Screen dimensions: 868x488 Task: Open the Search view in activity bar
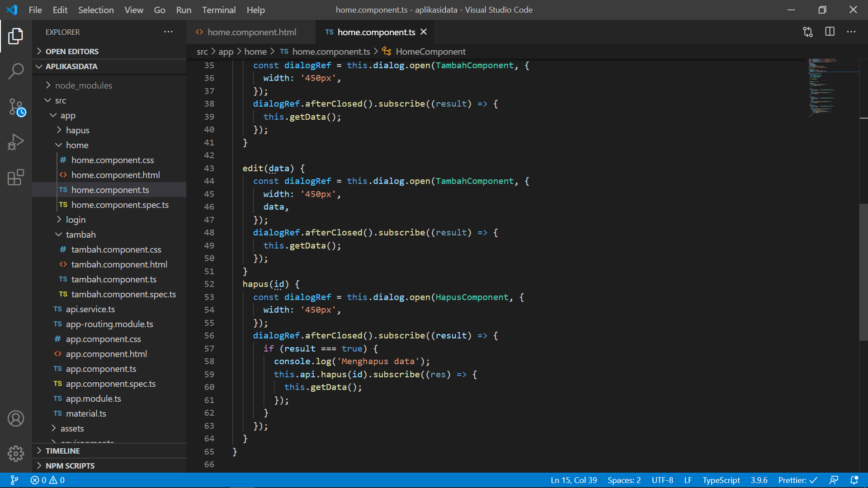pyautogui.click(x=16, y=71)
